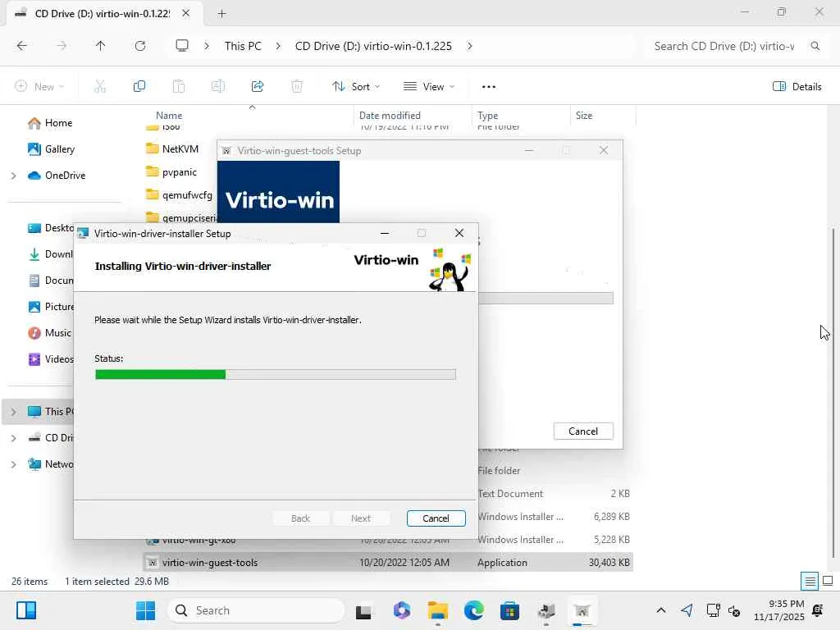Image resolution: width=840 pixels, height=630 pixels.
Task: Select This PC in the breadcrumb path
Action: click(243, 46)
